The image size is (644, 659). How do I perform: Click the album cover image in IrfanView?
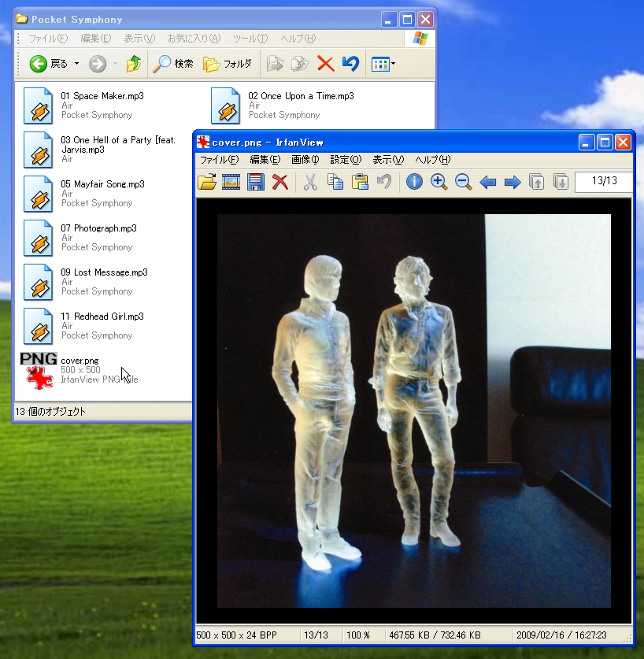(413, 411)
